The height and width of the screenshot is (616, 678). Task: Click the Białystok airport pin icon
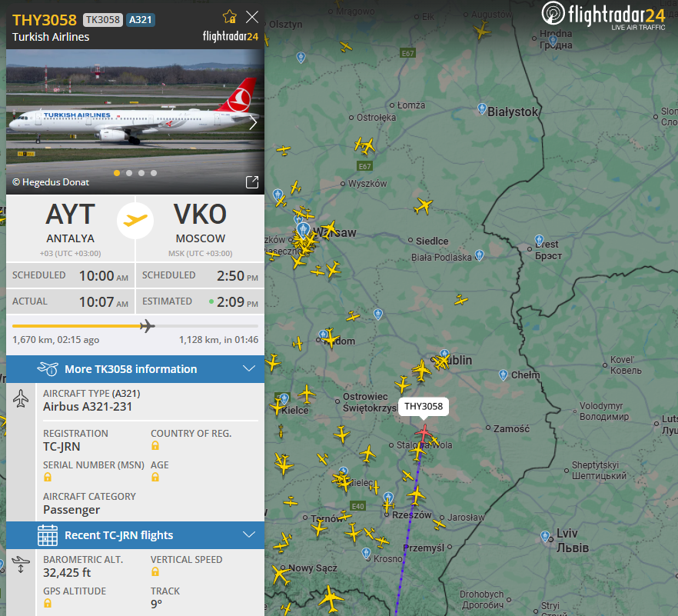pyautogui.click(x=482, y=108)
